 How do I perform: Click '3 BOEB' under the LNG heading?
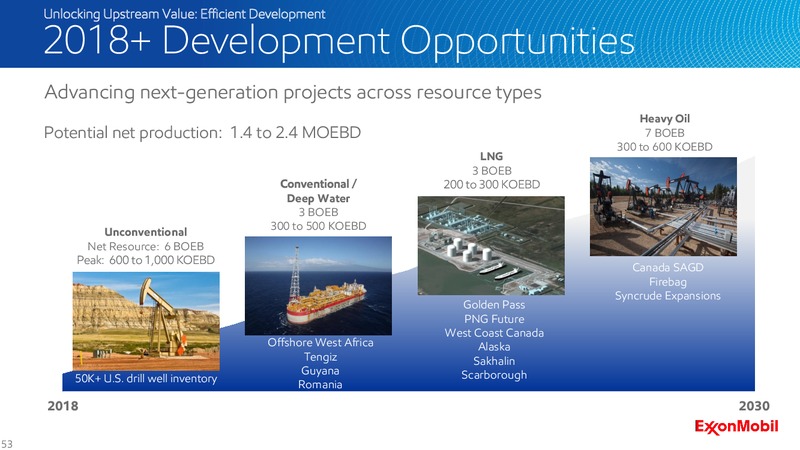pos(491,170)
